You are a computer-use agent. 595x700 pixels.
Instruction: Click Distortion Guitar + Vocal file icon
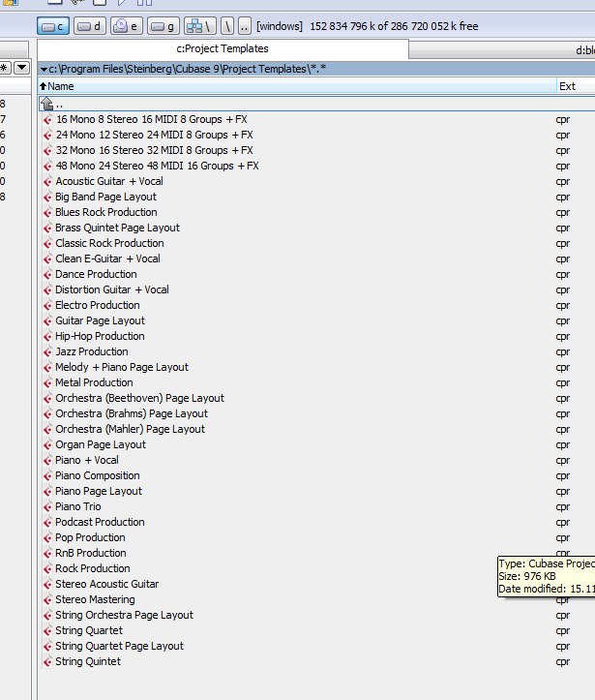[x=47, y=290]
